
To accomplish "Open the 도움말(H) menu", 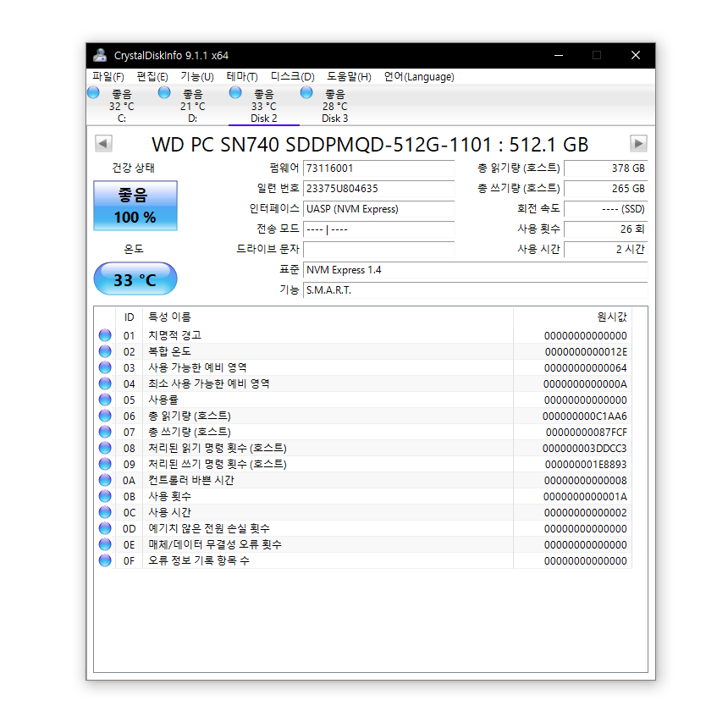I will [x=349, y=76].
